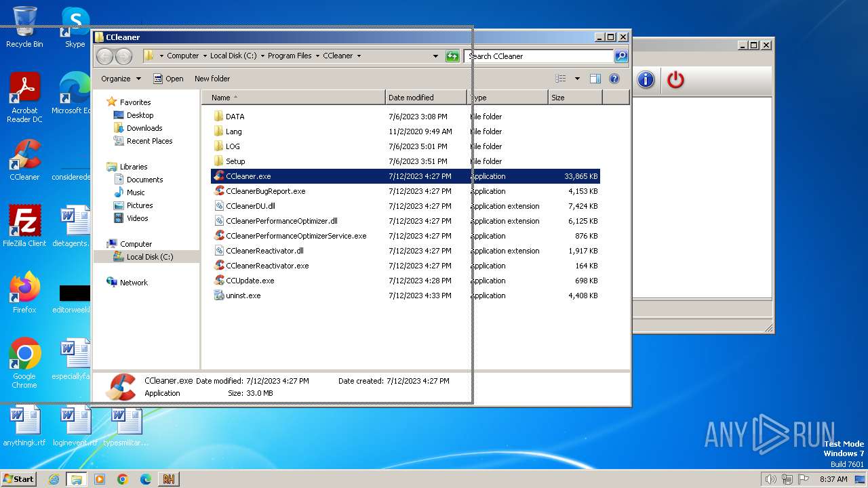Select Documents library in navigation pane
868x488 pixels.
[x=138, y=180]
